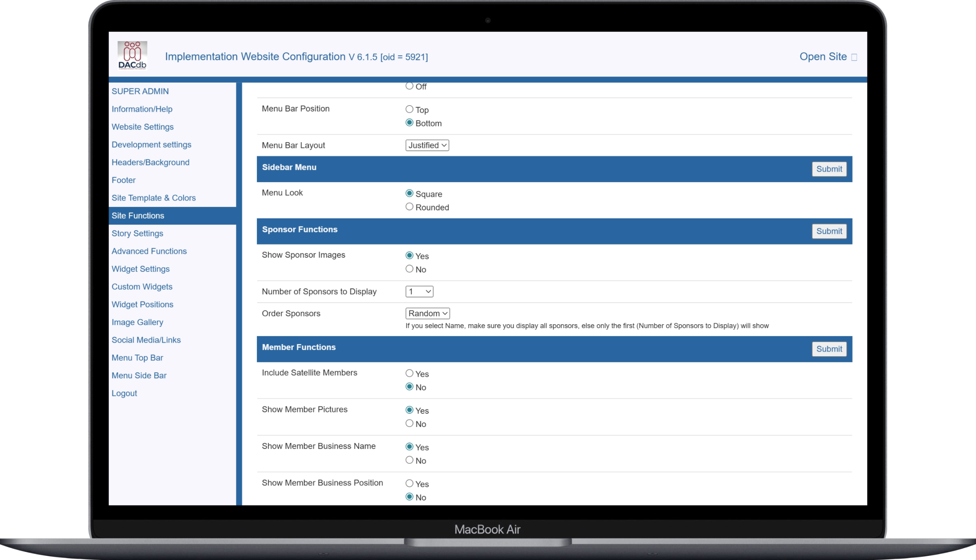This screenshot has width=976, height=560.
Task: Set Show Sponsor Images to No
Action: 409,269
